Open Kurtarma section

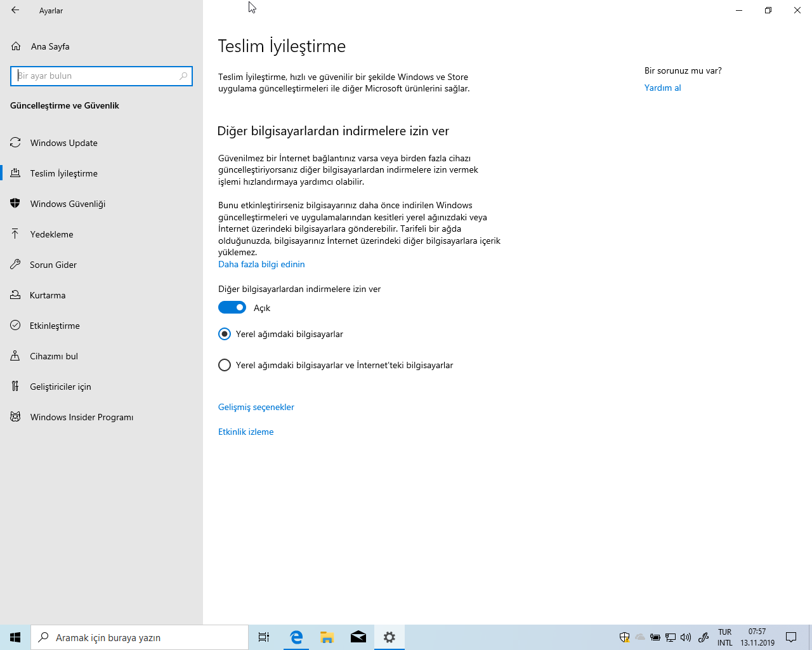click(x=101, y=295)
